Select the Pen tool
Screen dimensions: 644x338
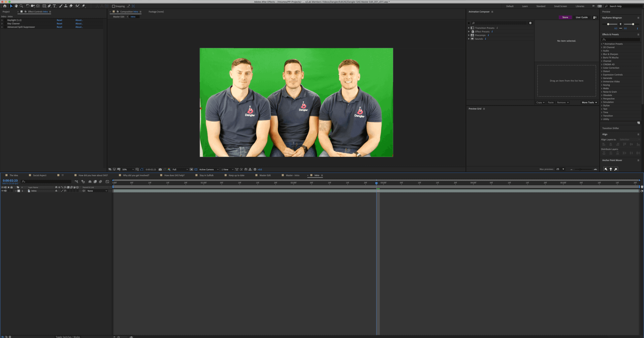tap(49, 6)
